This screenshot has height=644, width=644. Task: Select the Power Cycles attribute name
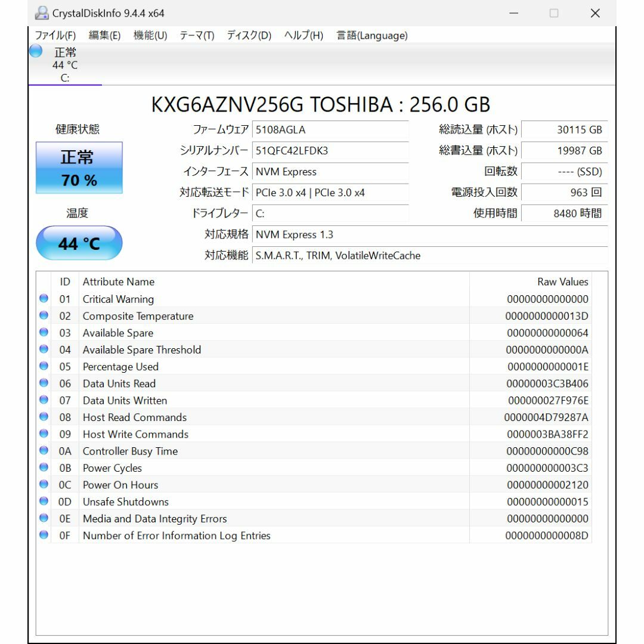tap(112, 468)
